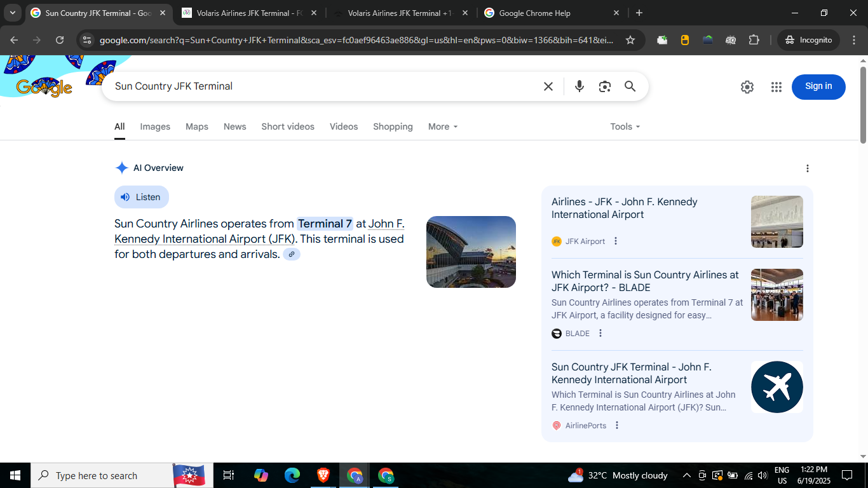Click the magnifying glass search button
Image resolution: width=868 pixels, height=488 pixels.
630,86
